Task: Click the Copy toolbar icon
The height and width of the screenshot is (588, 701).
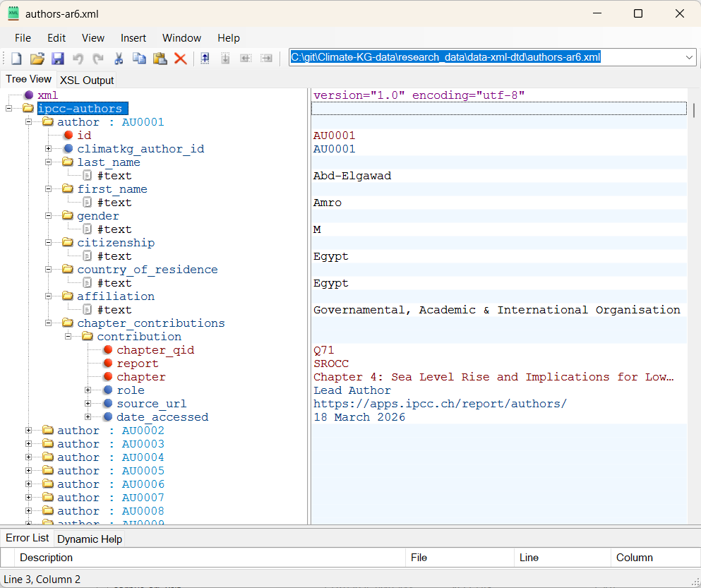Action: tap(140, 59)
